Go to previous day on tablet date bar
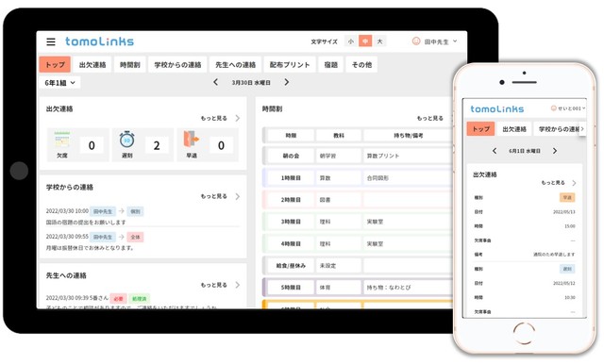Image resolution: width=604 pixels, height=364 pixels. click(x=216, y=82)
